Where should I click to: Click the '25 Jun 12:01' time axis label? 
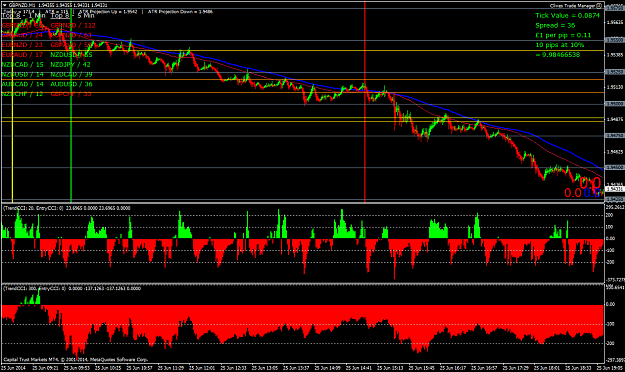[203, 368]
